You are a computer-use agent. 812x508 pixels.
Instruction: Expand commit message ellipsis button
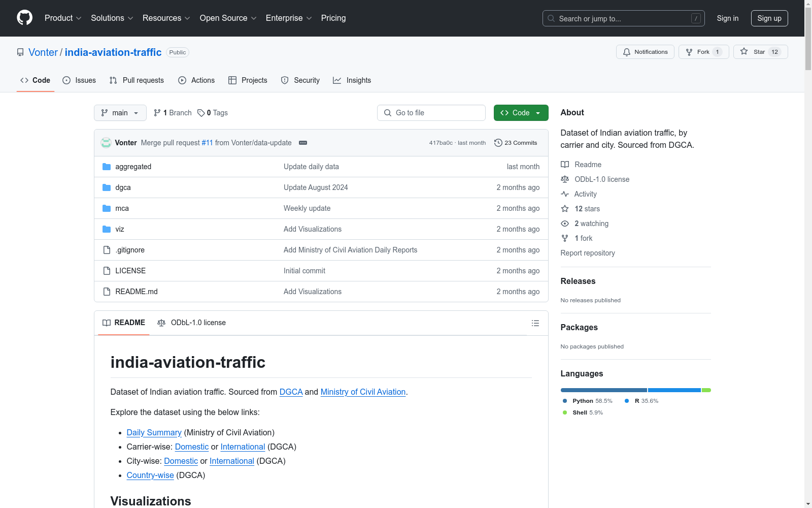303,143
